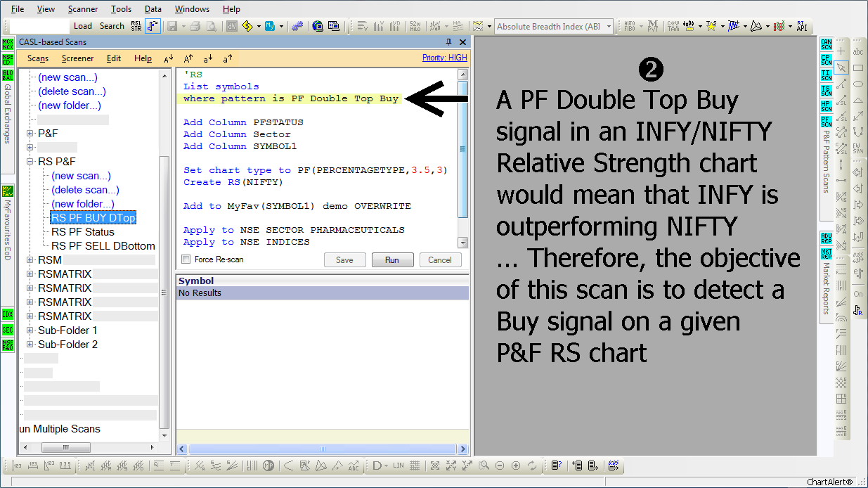Screen dimensions: 868x488
Task: Click the MP circle icon in bottom toolbar
Action: [x=268, y=465]
